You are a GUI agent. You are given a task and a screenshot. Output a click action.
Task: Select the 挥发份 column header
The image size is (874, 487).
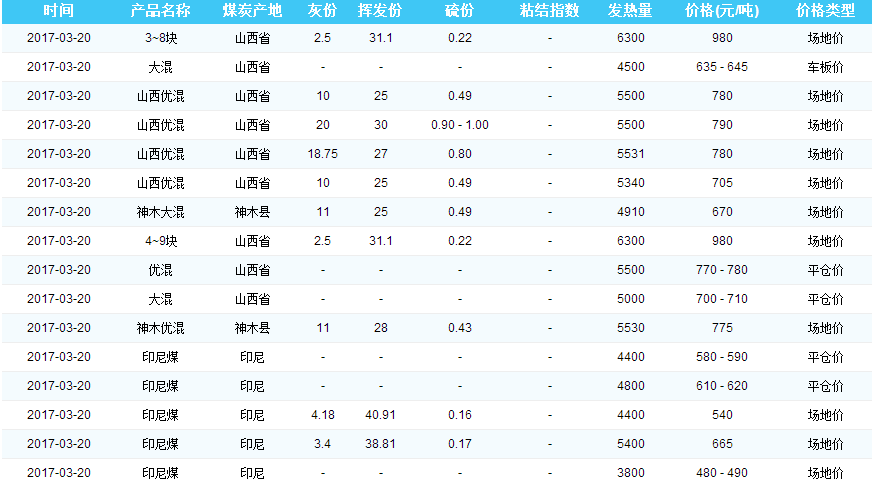pyautogui.click(x=381, y=11)
